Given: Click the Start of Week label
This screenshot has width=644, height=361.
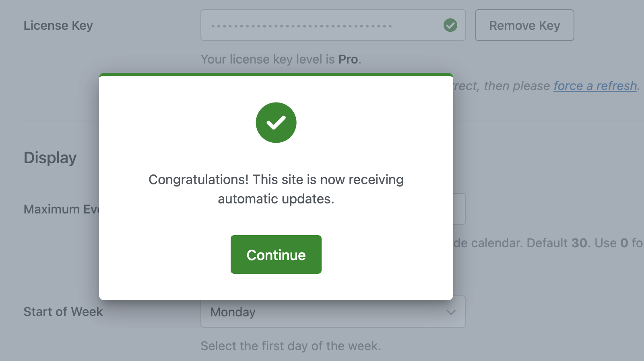Looking at the screenshot, I should [63, 312].
